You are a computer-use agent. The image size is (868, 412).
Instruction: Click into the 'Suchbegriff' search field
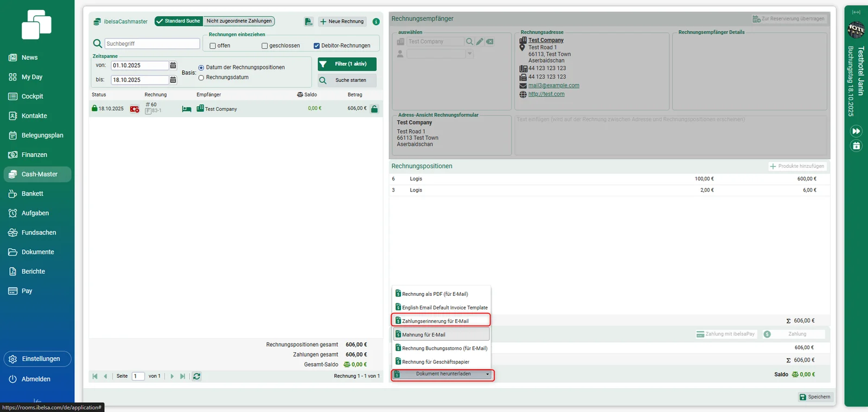(x=152, y=43)
